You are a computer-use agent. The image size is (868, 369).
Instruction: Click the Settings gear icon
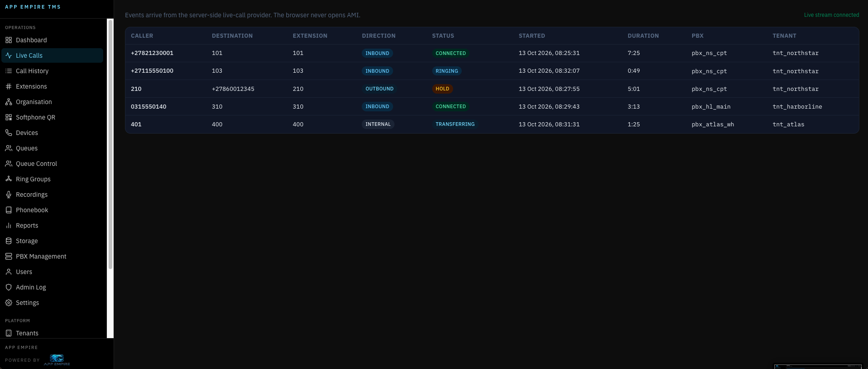click(x=9, y=303)
